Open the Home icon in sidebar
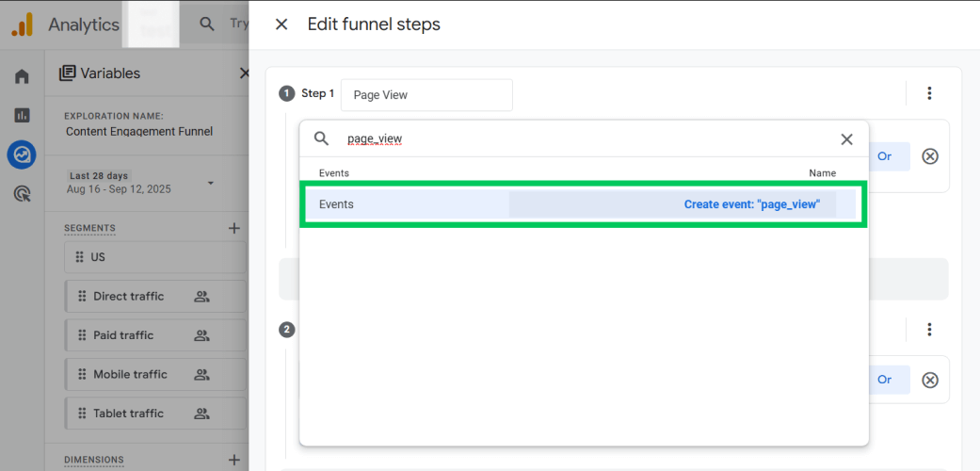 point(22,77)
